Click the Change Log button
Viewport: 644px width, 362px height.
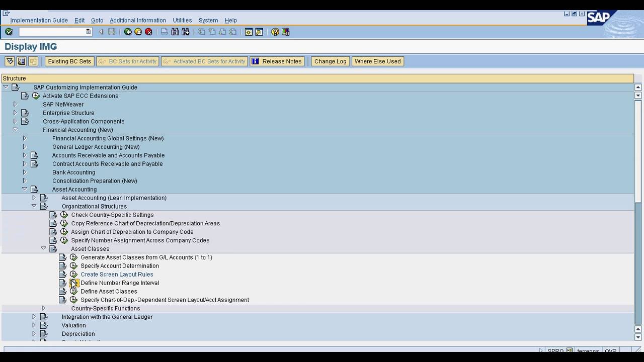click(330, 61)
